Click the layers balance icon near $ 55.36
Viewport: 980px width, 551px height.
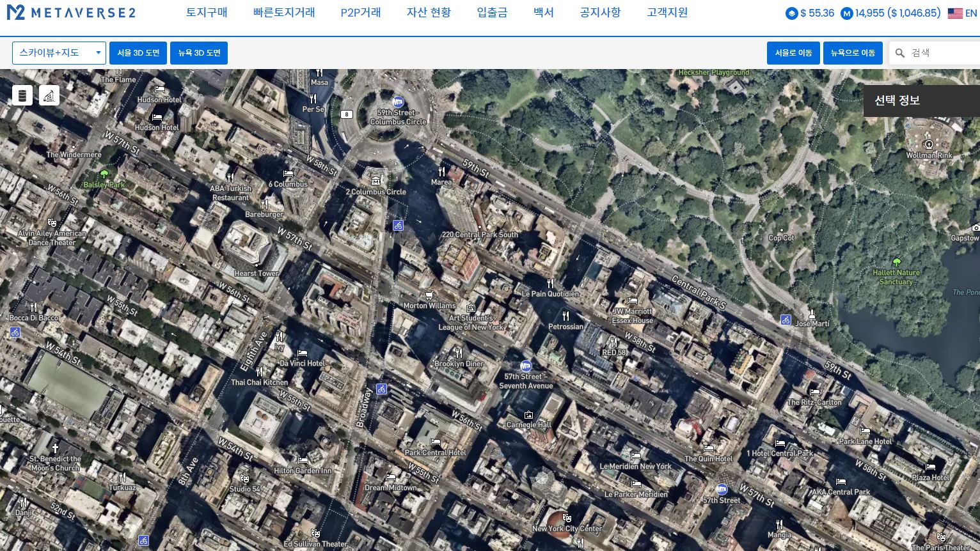tap(791, 13)
